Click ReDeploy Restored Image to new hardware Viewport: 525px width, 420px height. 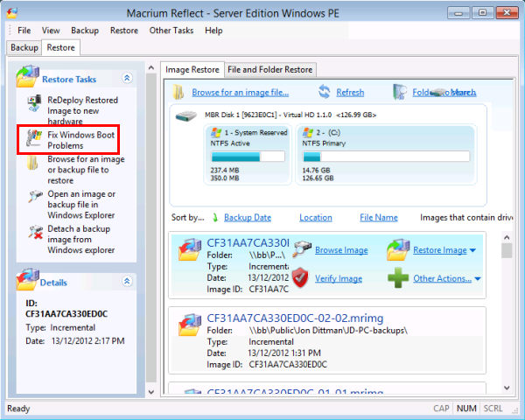click(x=83, y=111)
